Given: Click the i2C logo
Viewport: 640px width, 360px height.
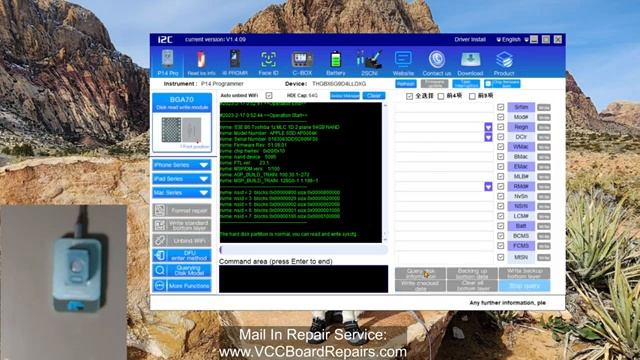Looking at the screenshot, I should (165, 40).
